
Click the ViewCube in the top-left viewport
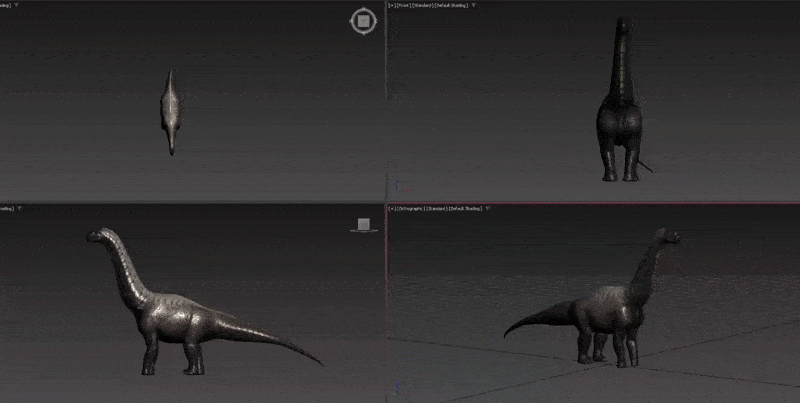[x=363, y=21]
